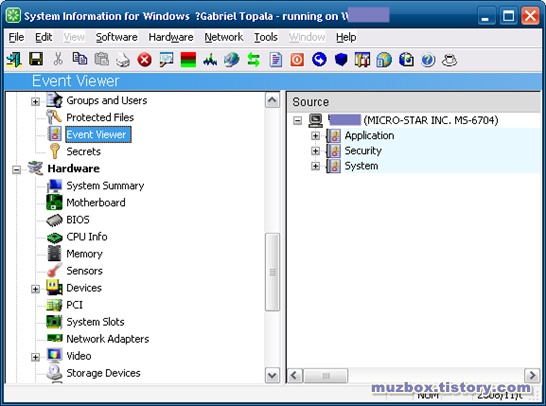Select the BIOS tree item
The height and width of the screenshot is (406, 546).
pos(78,220)
